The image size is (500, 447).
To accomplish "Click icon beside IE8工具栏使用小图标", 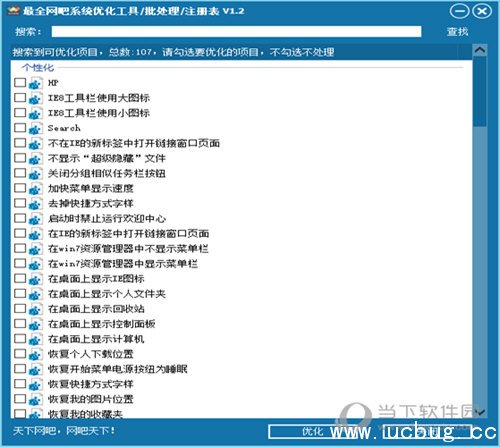I will pyautogui.click(x=36, y=113).
